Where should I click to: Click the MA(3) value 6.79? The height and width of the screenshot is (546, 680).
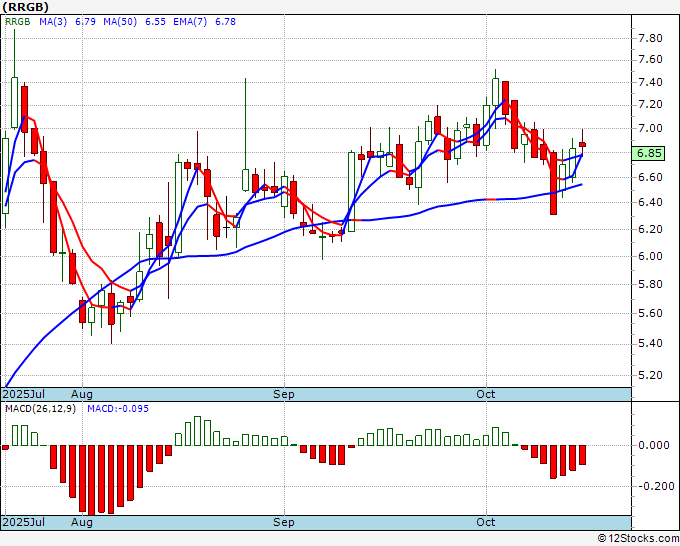pos(85,22)
